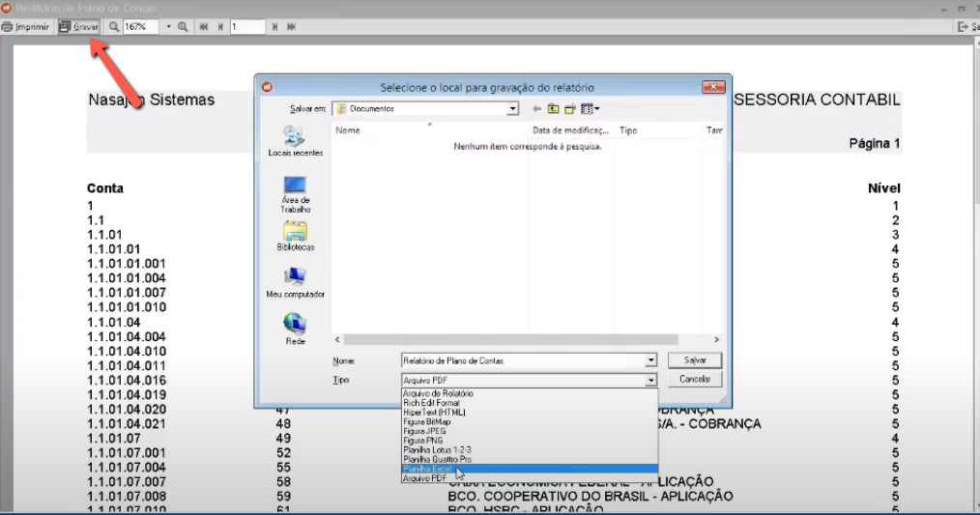980x515 pixels.
Task: Go to the first page of report
Action: coord(204,27)
